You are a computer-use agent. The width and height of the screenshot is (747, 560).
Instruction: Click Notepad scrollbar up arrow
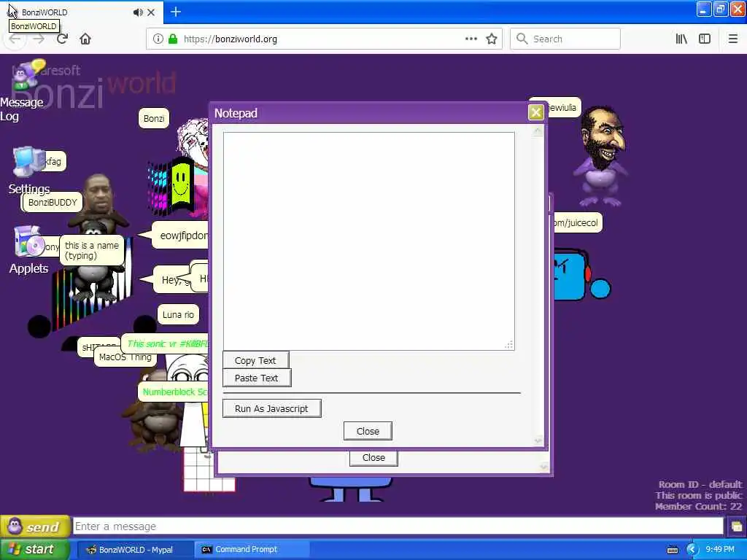538,131
